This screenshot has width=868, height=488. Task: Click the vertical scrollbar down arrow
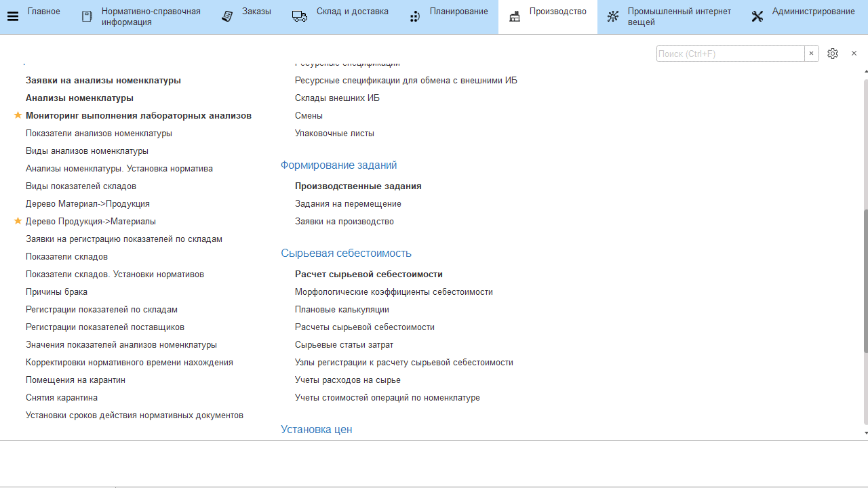[x=866, y=433]
